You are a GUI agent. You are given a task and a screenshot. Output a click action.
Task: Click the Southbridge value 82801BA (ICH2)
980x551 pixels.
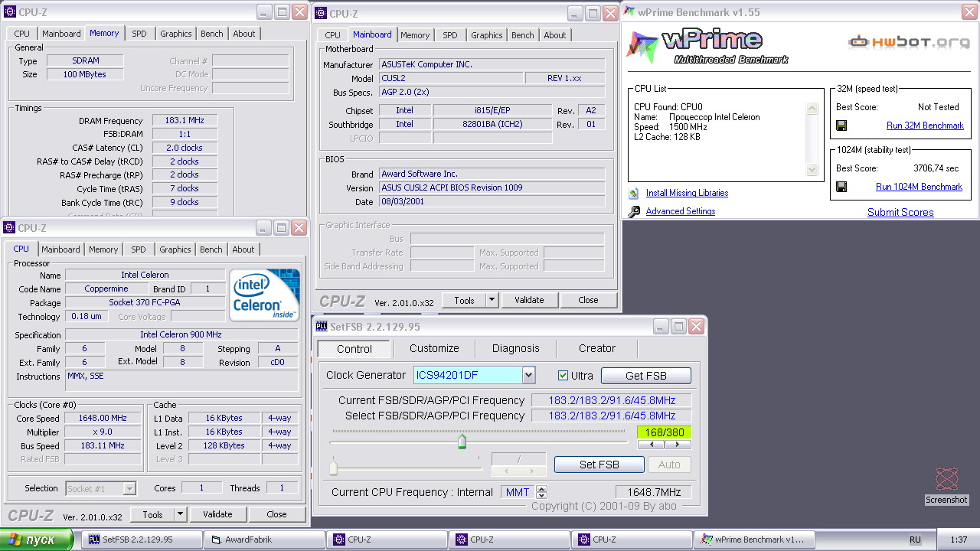pyautogui.click(x=492, y=124)
